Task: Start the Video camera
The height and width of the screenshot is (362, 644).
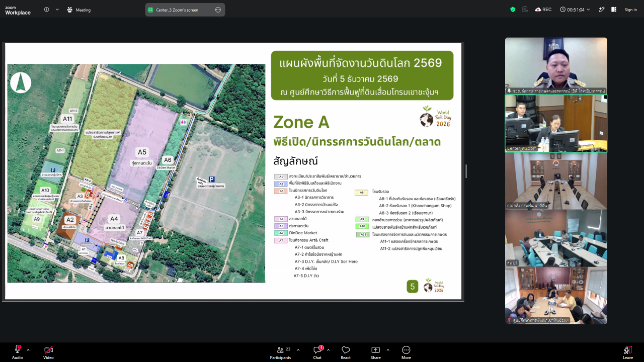Action: pyautogui.click(x=48, y=352)
